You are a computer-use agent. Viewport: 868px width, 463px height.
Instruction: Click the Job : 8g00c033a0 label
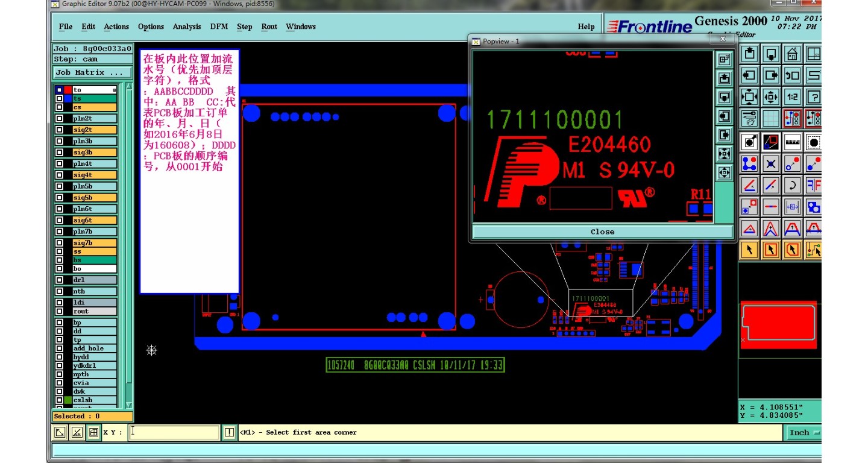[93, 49]
